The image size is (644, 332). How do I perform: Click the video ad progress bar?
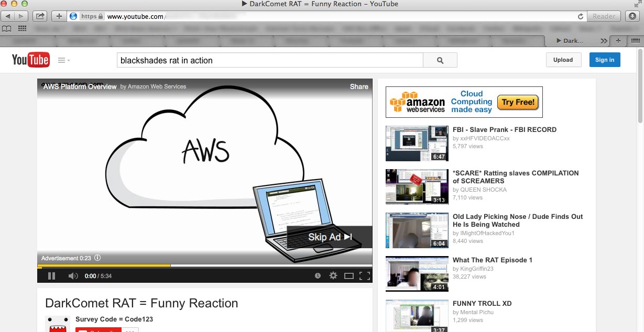tap(204, 266)
